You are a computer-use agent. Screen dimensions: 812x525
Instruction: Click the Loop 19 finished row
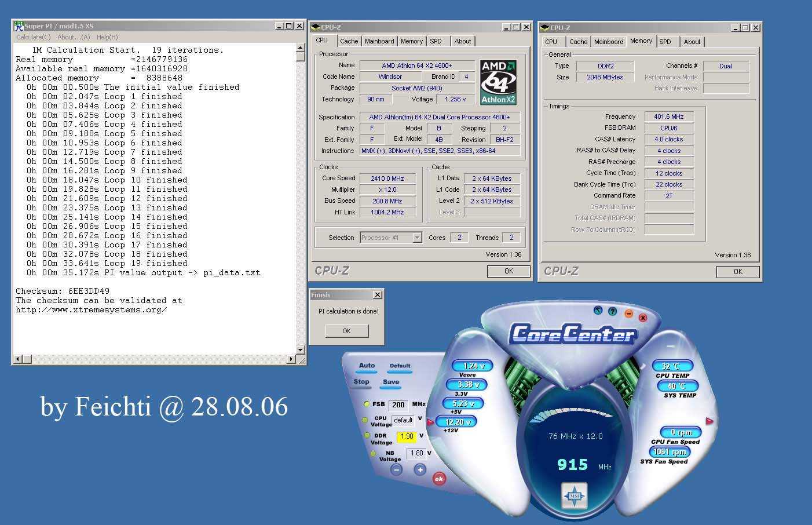point(107,263)
